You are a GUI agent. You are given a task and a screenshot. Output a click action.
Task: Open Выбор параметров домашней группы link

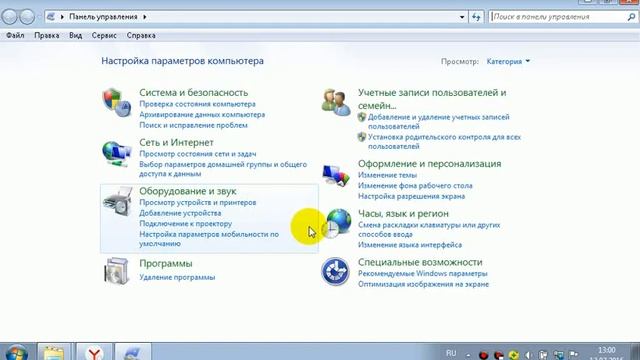(x=223, y=169)
